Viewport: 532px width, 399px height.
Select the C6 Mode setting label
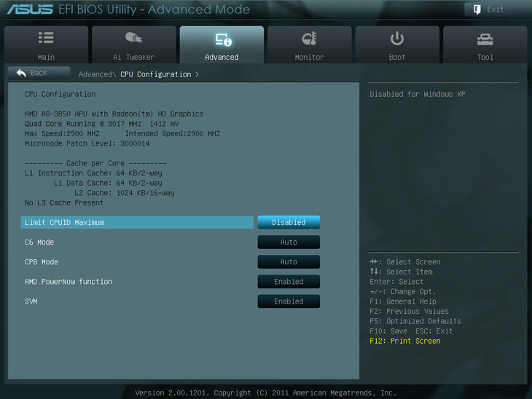click(39, 242)
